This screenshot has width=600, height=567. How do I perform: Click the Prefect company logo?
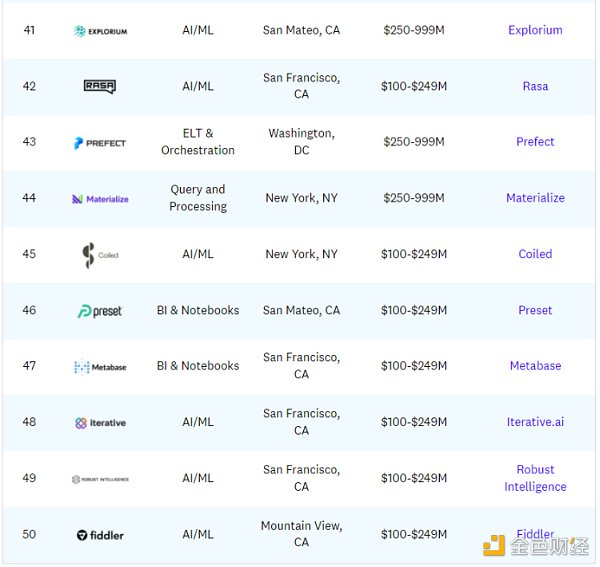pos(100,143)
